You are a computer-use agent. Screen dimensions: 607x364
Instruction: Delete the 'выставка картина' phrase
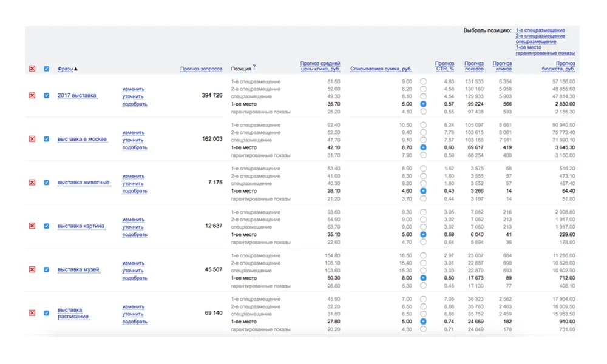point(32,226)
